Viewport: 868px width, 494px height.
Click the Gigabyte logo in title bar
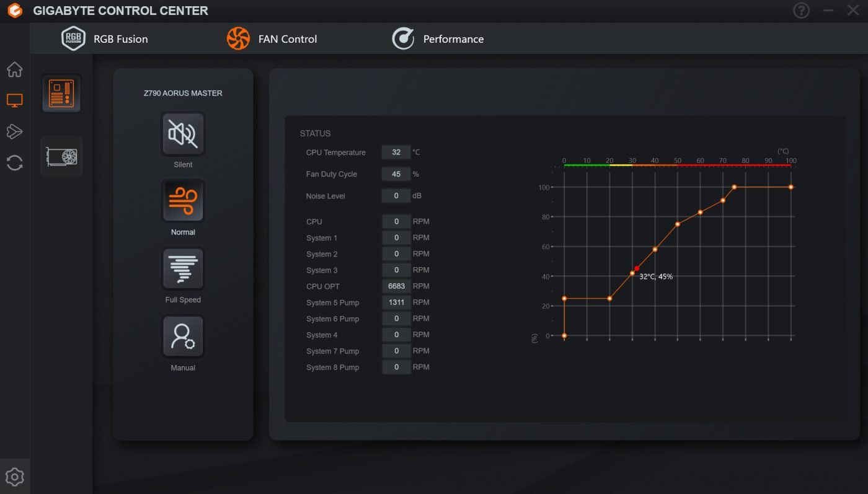(x=15, y=11)
